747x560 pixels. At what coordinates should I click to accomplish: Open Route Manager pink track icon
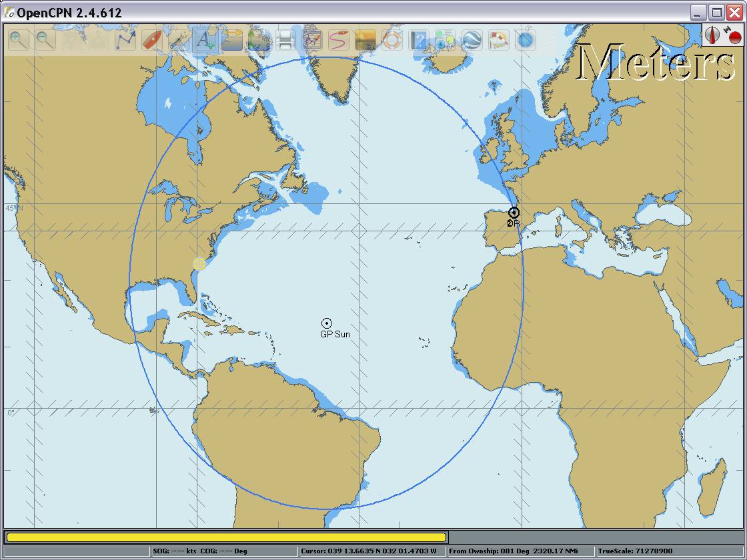coord(339,40)
